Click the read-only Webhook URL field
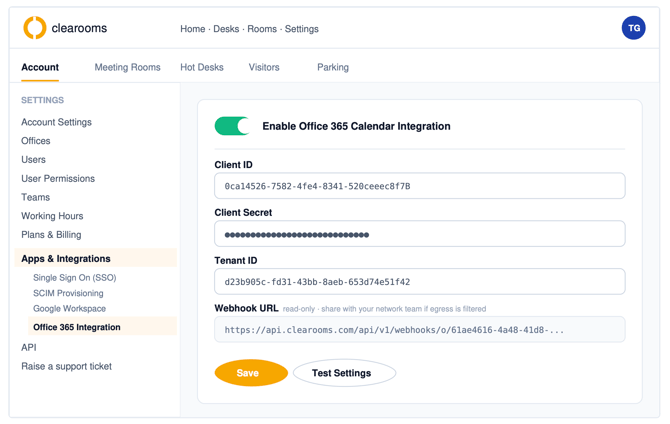The image size is (670, 424). 420,330
